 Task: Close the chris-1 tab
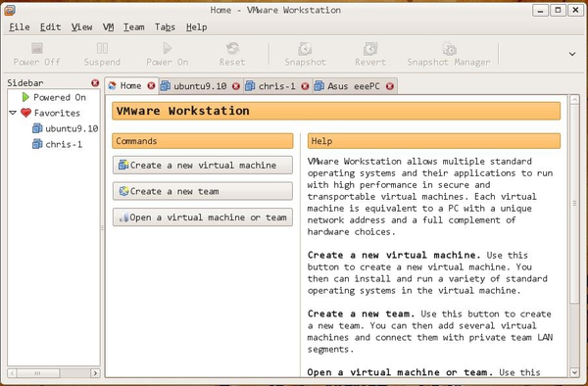tap(305, 86)
